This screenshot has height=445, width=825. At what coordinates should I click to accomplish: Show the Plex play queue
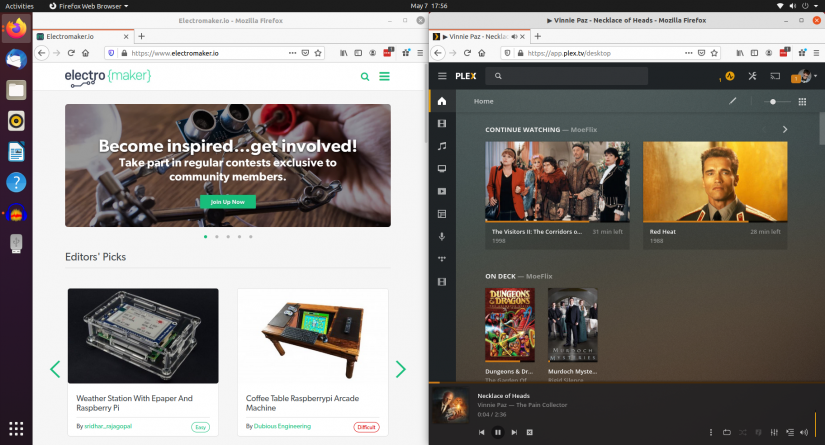[x=790, y=432]
